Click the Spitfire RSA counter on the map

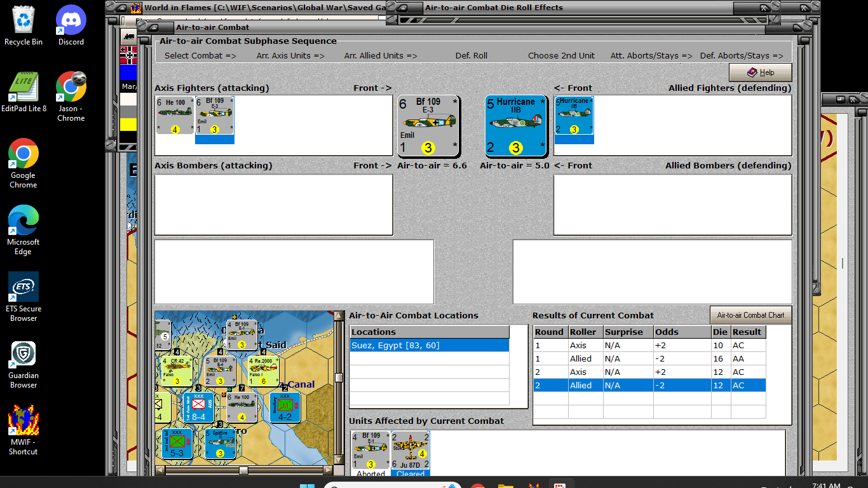(219, 444)
